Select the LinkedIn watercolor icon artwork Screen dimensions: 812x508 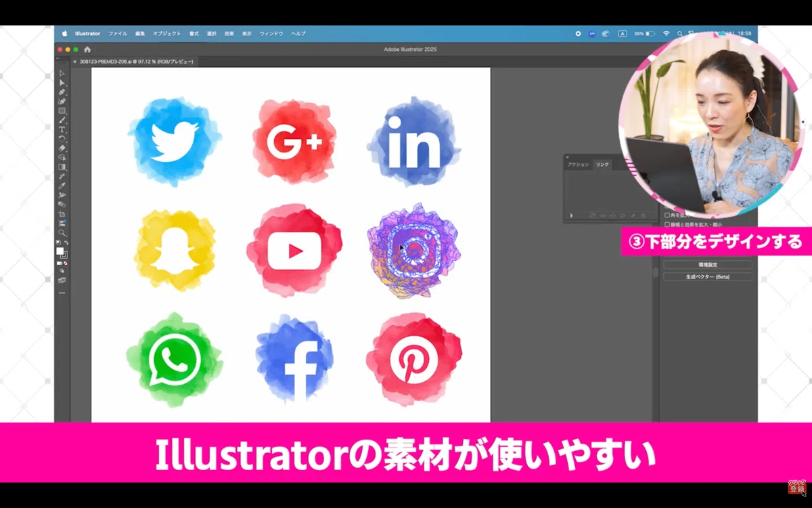pyautogui.click(x=414, y=143)
